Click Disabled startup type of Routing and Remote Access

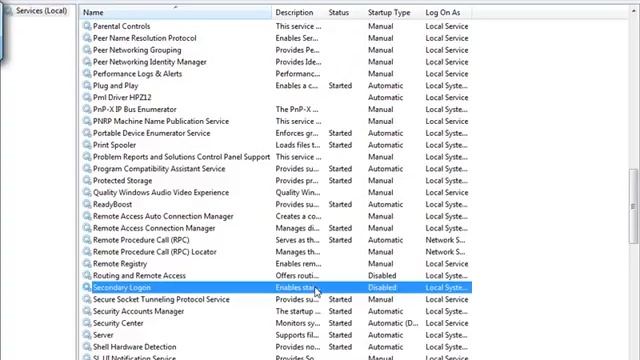tap(382, 276)
